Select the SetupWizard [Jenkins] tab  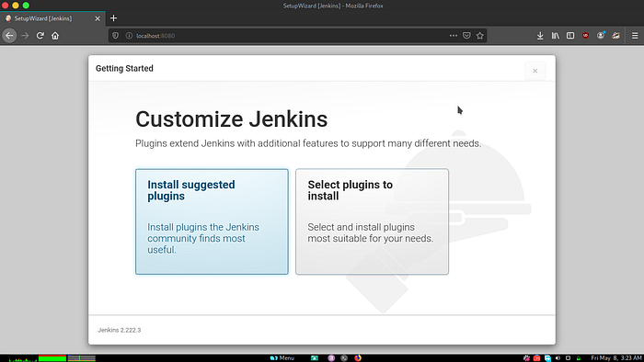point(52,18)
